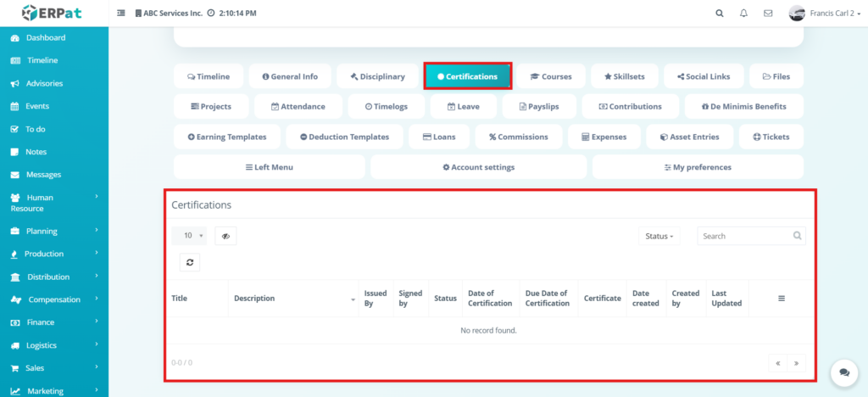Go to Dashboard in sidebar
The image size is (868, 397).
click(x=45, y=38)
